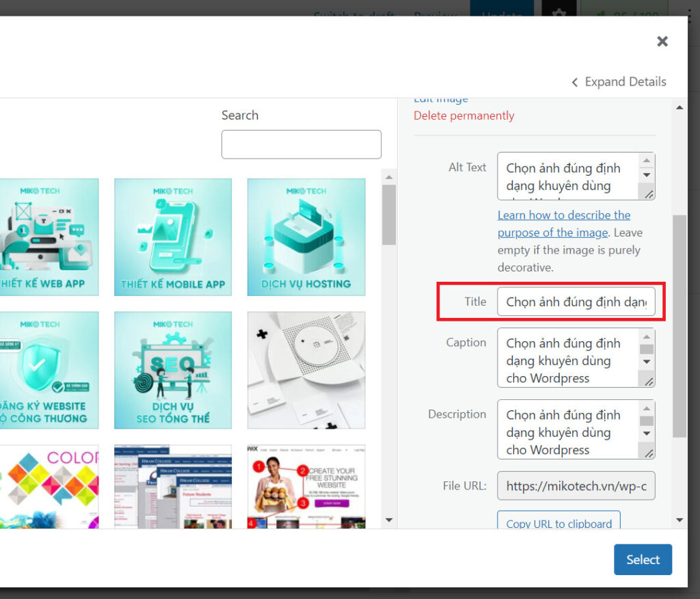Click the File URL field
This screenshot has height=599, width=700.
click(576, 485)
